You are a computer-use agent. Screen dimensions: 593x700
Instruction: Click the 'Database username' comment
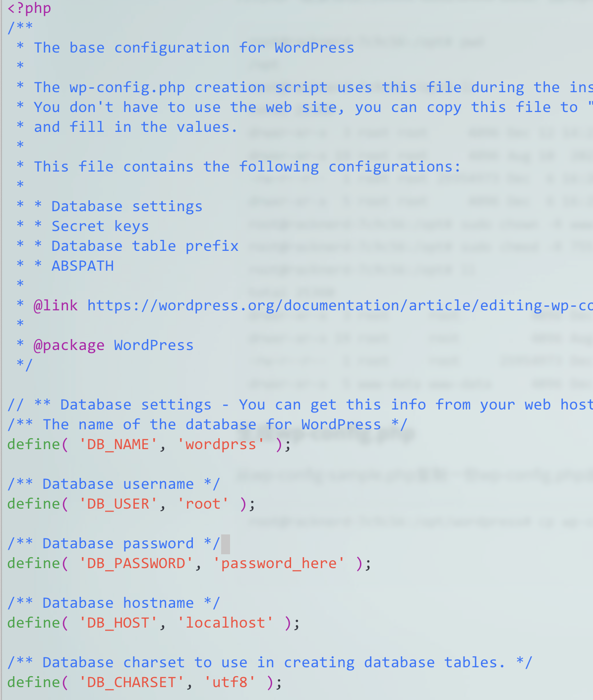118,484
